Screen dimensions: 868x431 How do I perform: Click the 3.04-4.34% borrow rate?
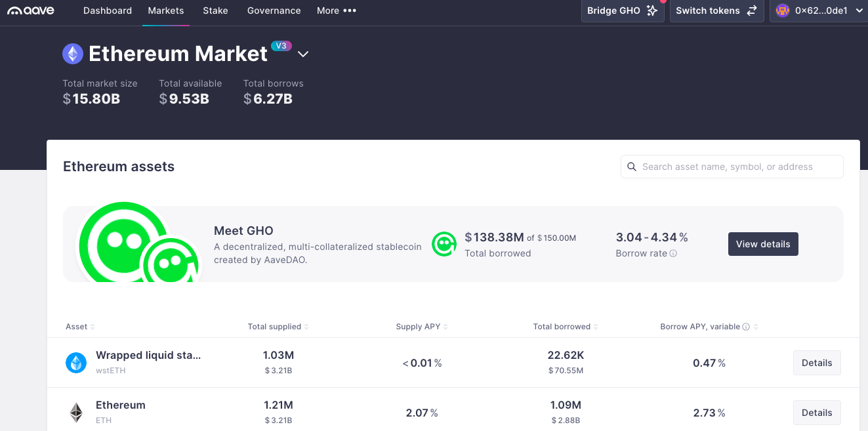tap(652, 237)
